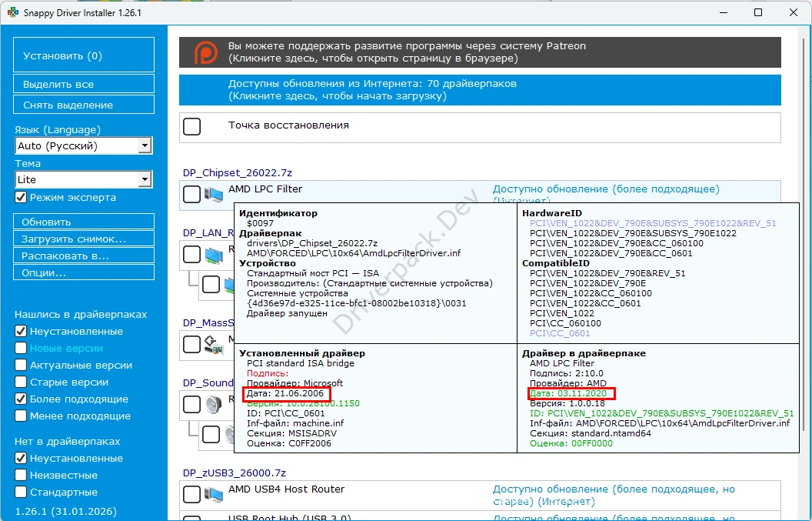Click the DP_zUSB3_26000.7z driverpack header
Screen dimensions: 812x521
pyautogui.click(x=234, y=473)
